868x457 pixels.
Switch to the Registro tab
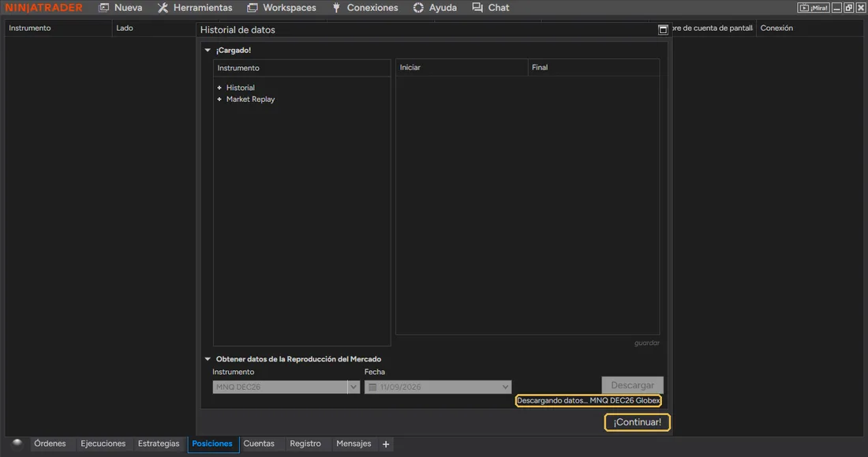point(305,444)
